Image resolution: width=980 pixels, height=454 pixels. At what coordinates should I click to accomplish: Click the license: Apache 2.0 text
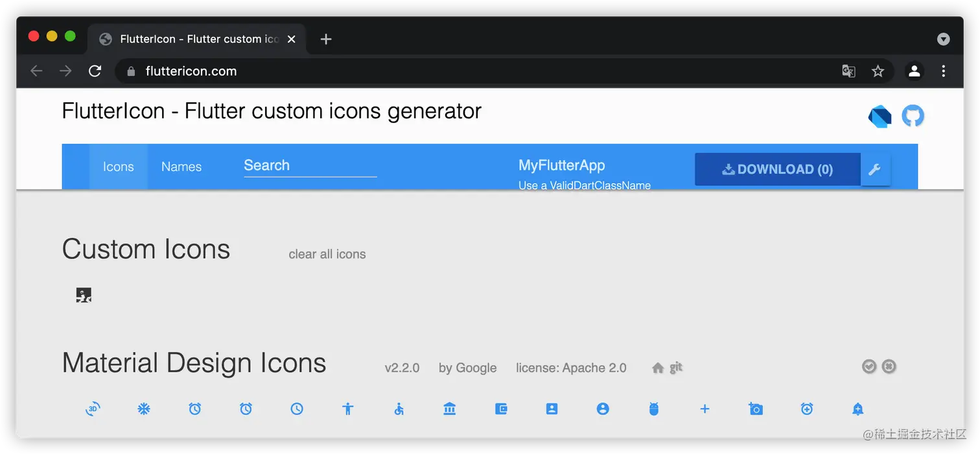click(571, 368)
